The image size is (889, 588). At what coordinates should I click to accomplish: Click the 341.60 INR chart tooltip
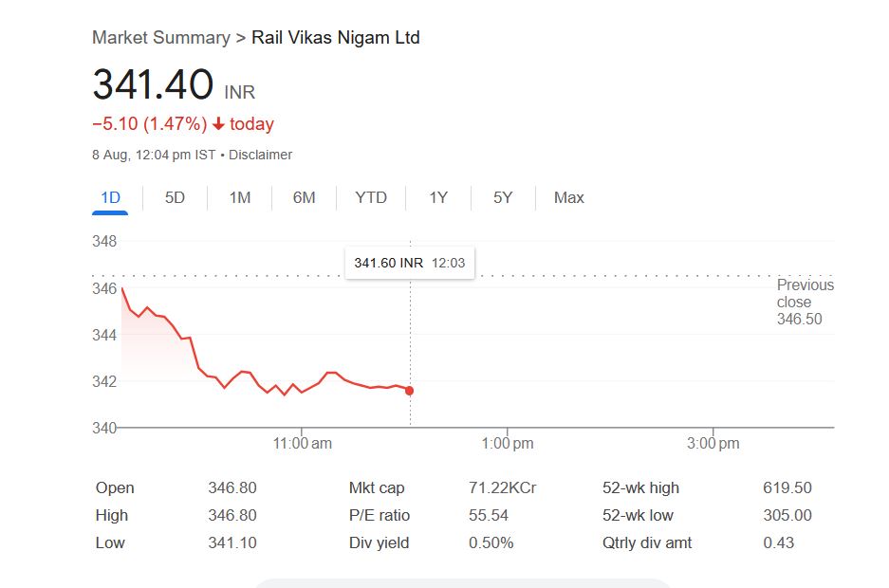tap(409, 263)
